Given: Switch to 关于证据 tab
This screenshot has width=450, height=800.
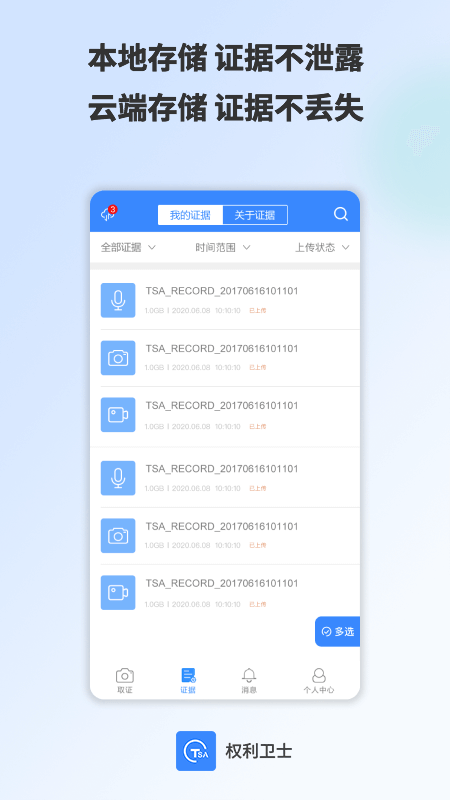Looking at the screenshot, I should click(x=255, y=215).
